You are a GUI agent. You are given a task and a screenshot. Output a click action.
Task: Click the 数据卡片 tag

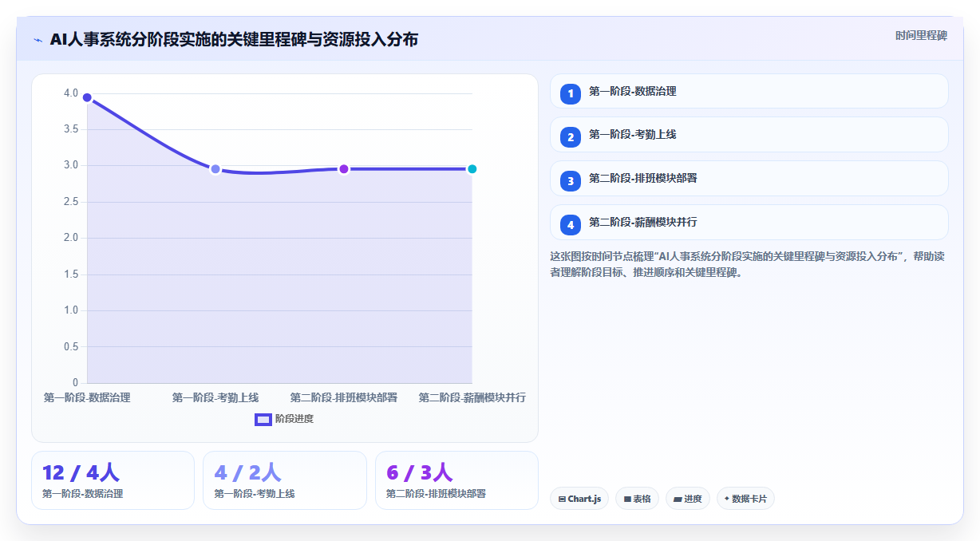point(745,499)
